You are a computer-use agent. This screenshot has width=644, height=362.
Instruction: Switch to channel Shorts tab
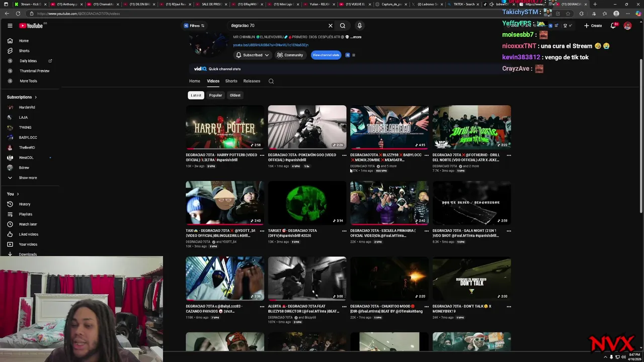click(x=231, y=81)
